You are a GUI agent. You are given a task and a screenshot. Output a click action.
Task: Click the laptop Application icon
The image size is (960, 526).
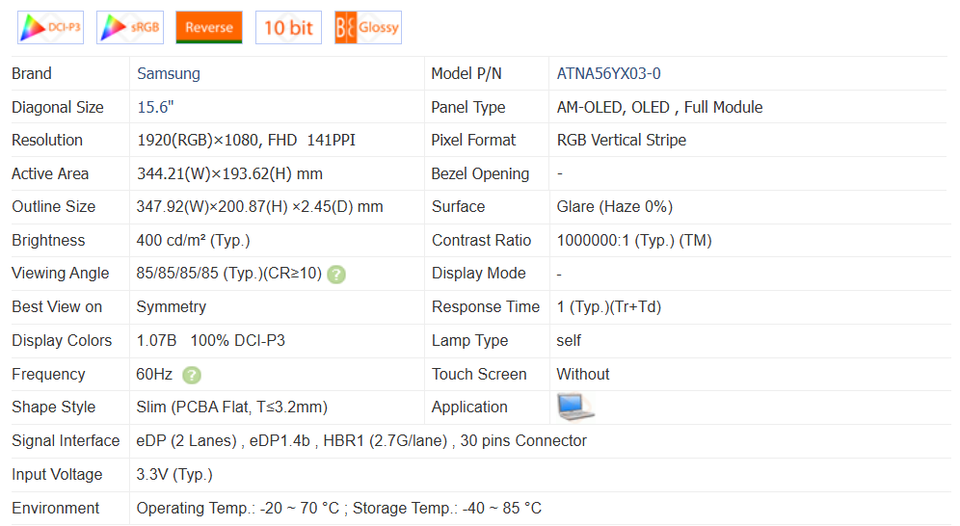[575, 407]
